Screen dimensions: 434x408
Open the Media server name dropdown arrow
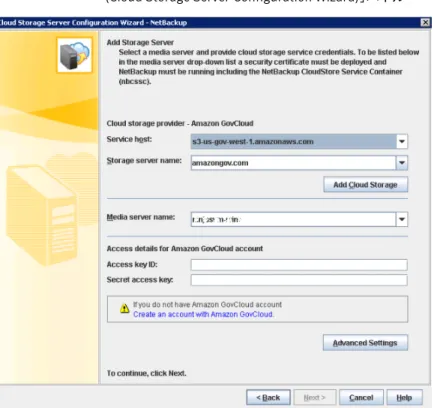(x=402, y=219)
